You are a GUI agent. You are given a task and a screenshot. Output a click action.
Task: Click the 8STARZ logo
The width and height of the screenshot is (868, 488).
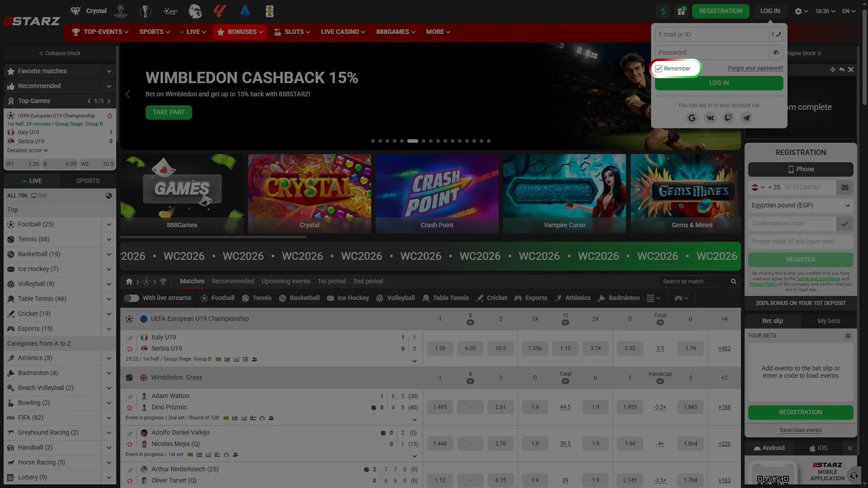32,21
